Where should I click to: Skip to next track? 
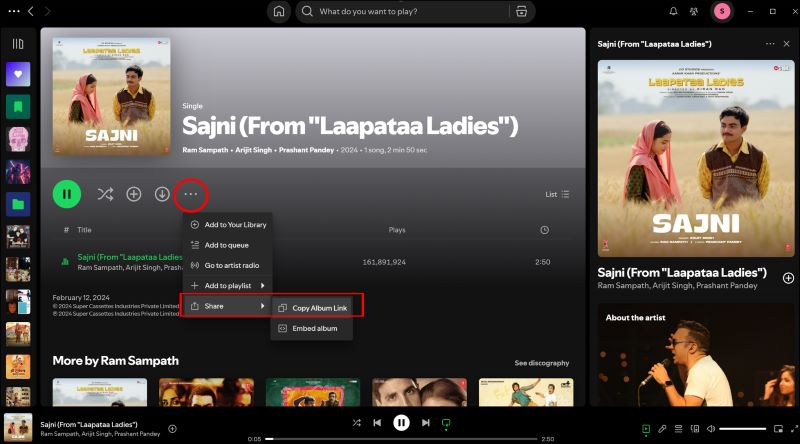426,423
